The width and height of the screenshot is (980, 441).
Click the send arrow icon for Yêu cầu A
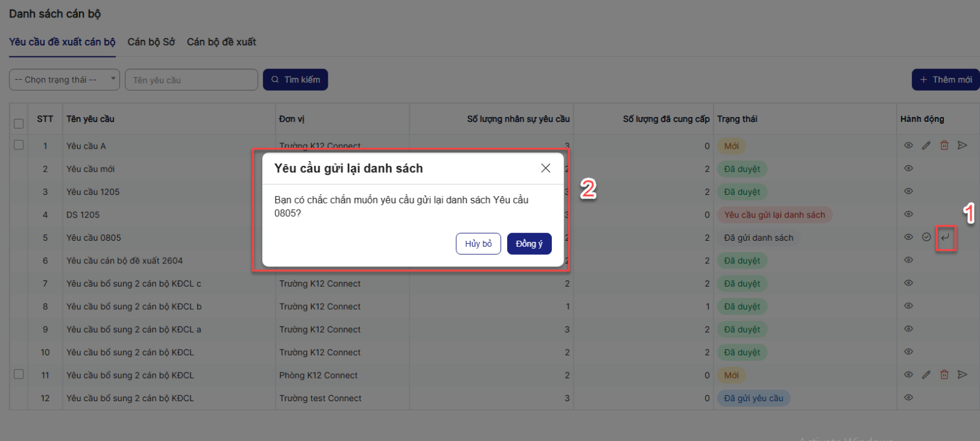tap(962, 146)
